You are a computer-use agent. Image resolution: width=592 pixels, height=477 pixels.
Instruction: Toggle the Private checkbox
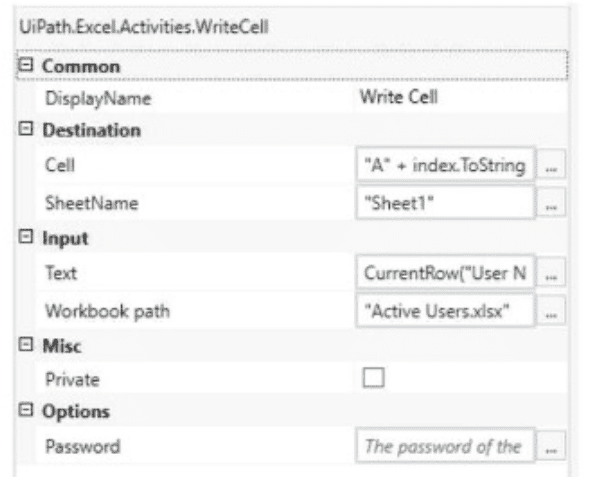pos(373,378)
